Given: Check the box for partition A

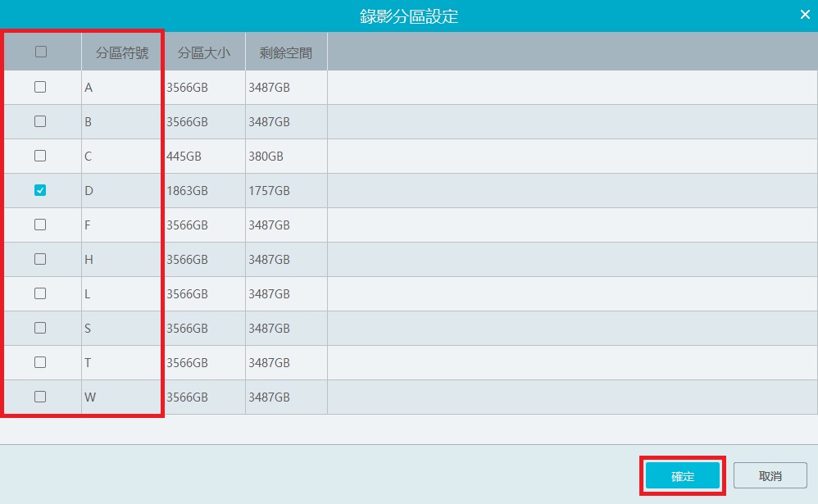Looking at the screenshot, I should 40,87.
